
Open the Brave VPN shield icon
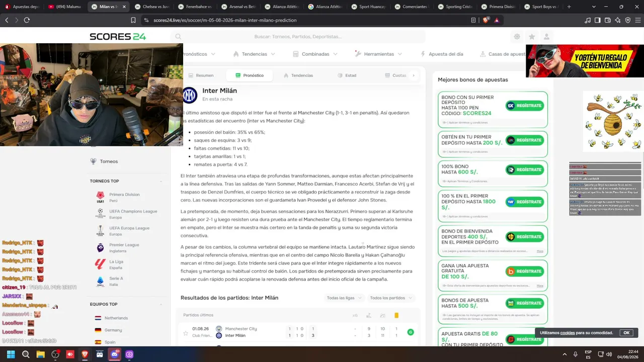628,20
